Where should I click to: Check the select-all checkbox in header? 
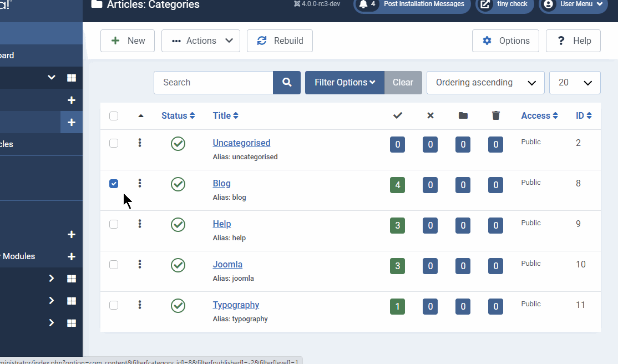pos(114,116)
